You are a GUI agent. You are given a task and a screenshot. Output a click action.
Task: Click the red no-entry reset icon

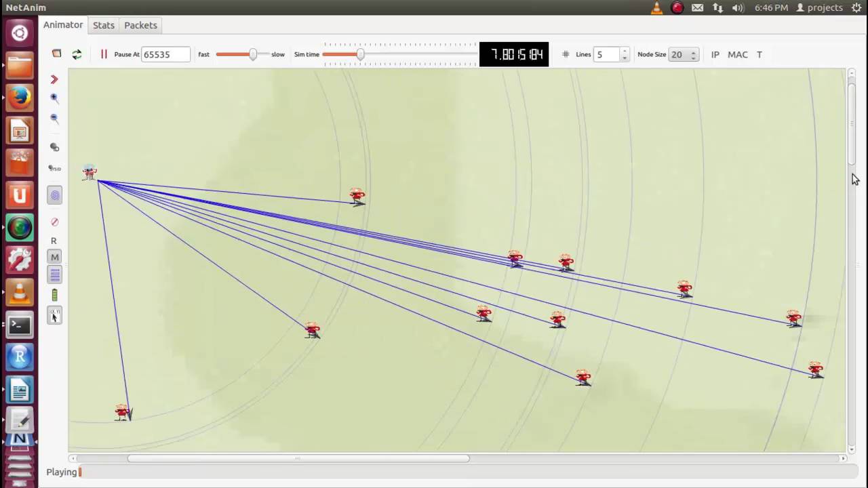click(x=55, y=222)
